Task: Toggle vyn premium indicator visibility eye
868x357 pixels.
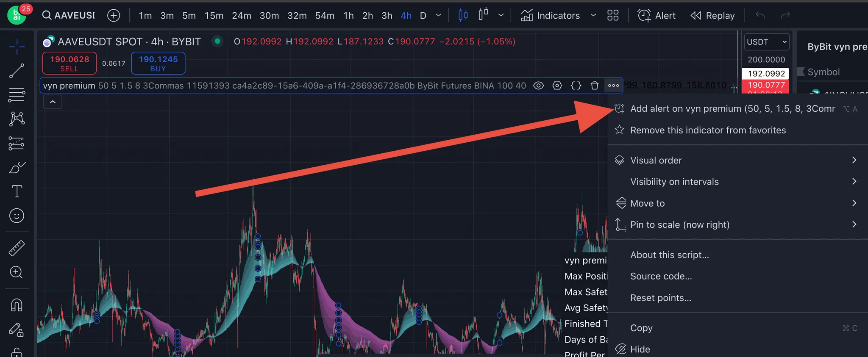Action: pyautogui.click(x=538, y=86)
